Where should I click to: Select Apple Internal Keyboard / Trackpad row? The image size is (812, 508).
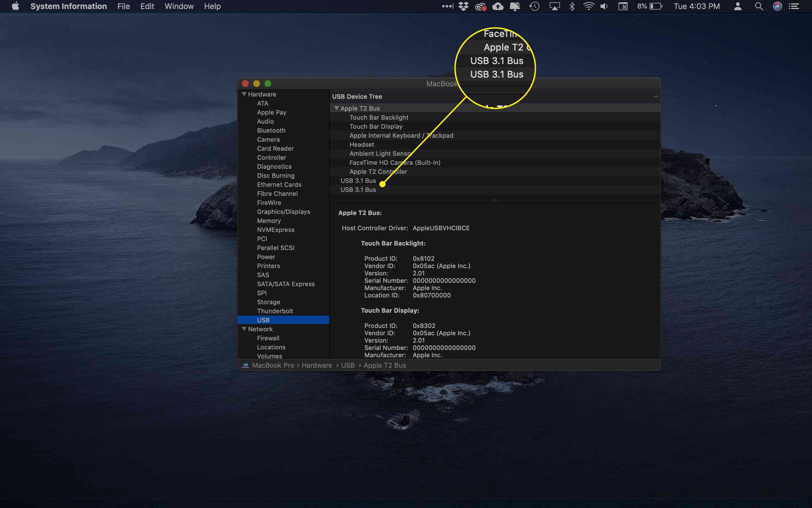click(x=495, y=136)
